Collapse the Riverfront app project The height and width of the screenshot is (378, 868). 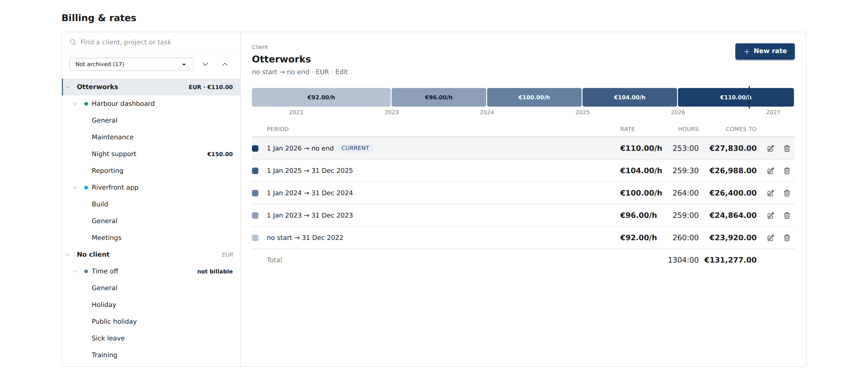[75, 187]
